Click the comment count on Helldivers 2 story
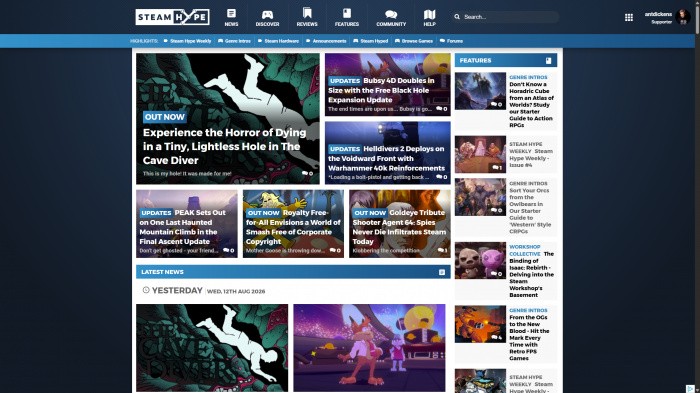 point(442,177)
